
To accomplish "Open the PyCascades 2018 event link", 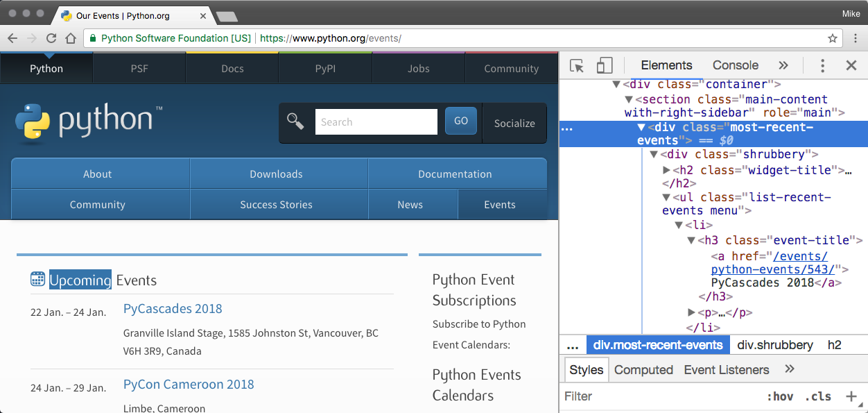I will [x=173, y=309].
